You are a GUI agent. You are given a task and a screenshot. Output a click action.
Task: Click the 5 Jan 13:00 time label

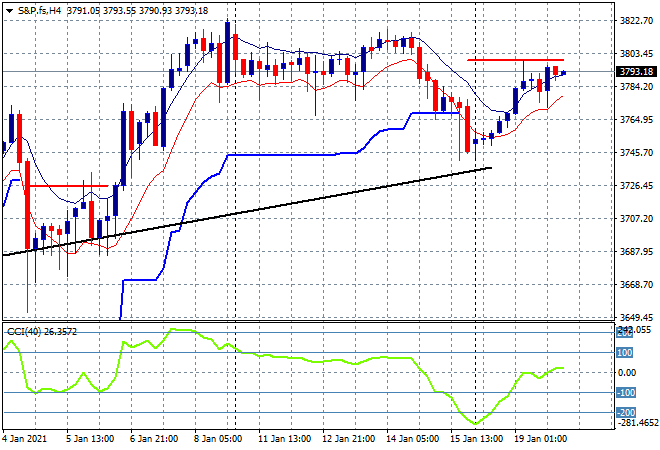[x=90, y=439]
